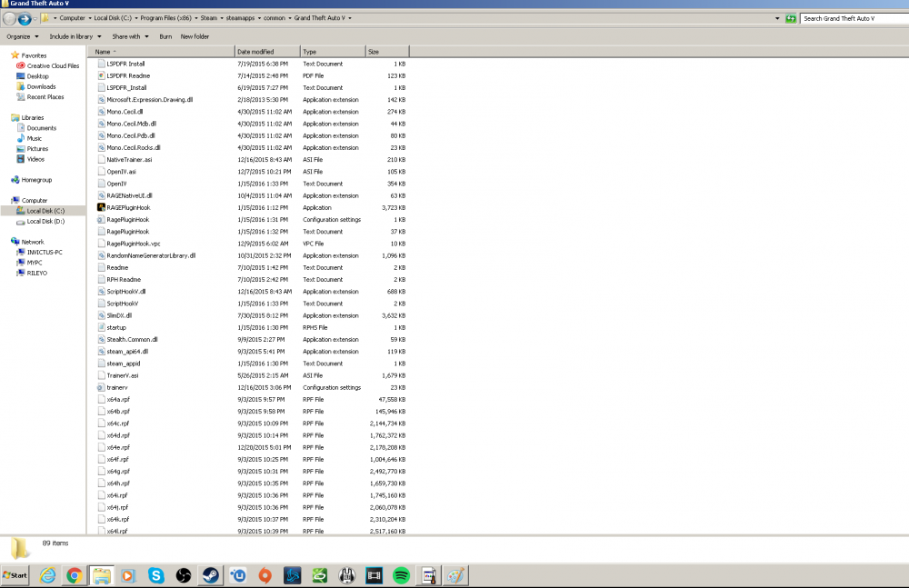The image size is (909, 588).
Task: Click the New folder button
Action: pyautogui.click(x=195, y=36)
